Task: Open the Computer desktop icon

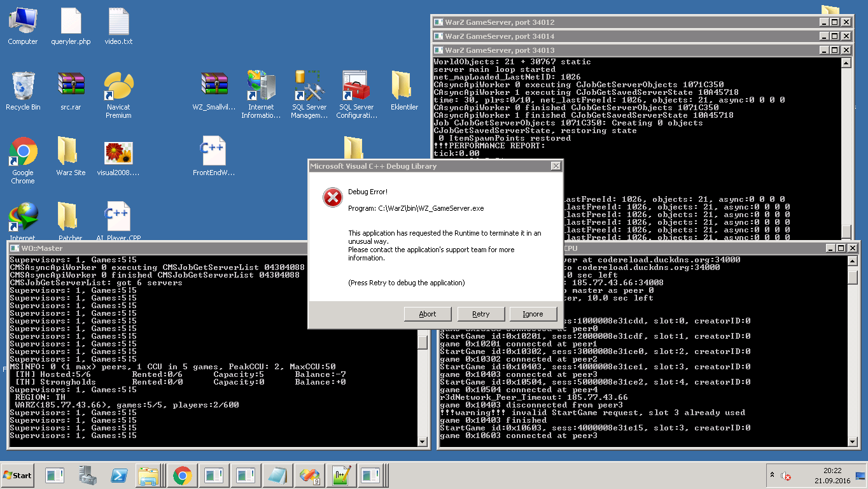Action: pyautogui.click(x=22, y=27)
